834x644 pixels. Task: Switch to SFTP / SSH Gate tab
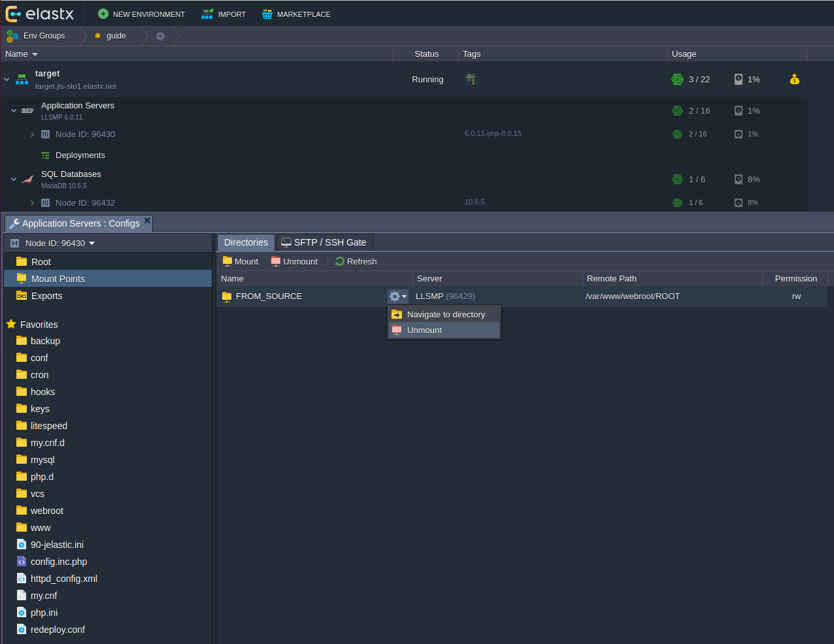point(324,242)
